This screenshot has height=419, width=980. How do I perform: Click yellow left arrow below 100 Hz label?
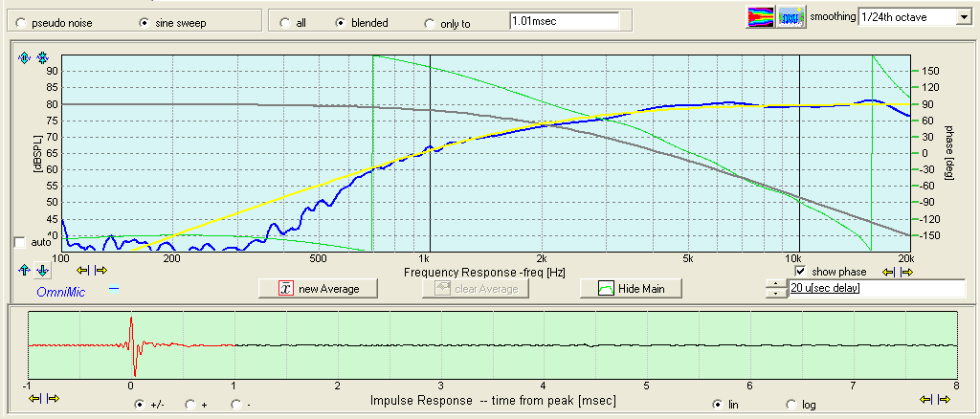[83, 271]
